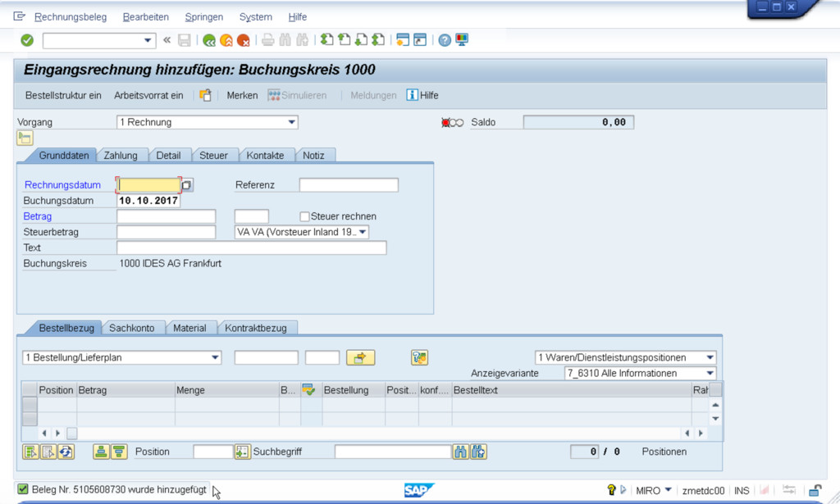Click the Last page icon
The height and width of the screenshot is (504, 840).
coord(378,39)
